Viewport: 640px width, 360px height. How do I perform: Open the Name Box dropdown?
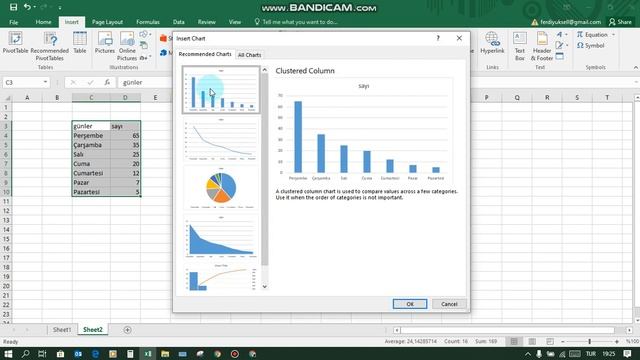[45, 82]
